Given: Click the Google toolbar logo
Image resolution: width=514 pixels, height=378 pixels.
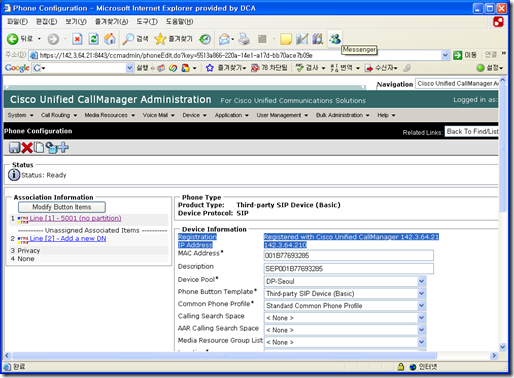Looking at the screenshot, I should 17,68.
